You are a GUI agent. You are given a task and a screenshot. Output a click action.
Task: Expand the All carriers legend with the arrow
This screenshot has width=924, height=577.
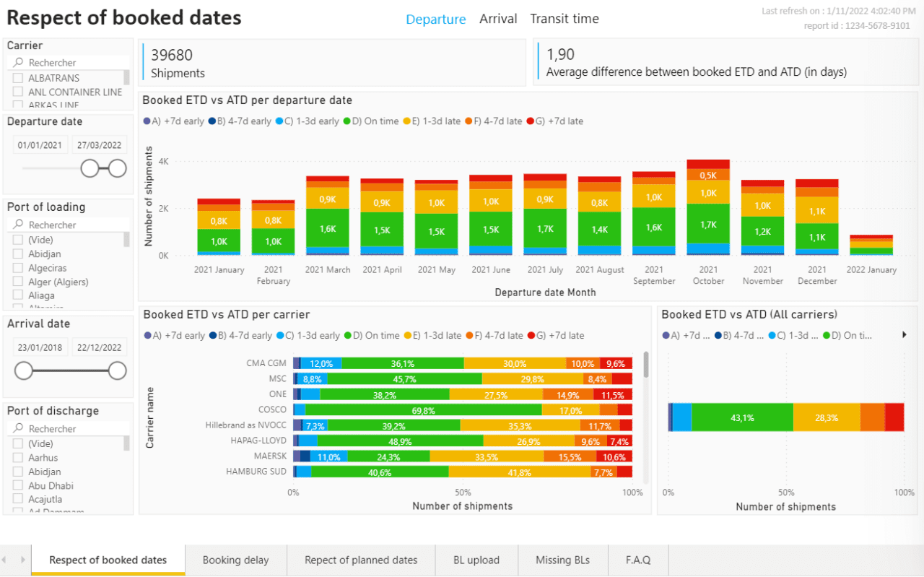coord(904,335)
